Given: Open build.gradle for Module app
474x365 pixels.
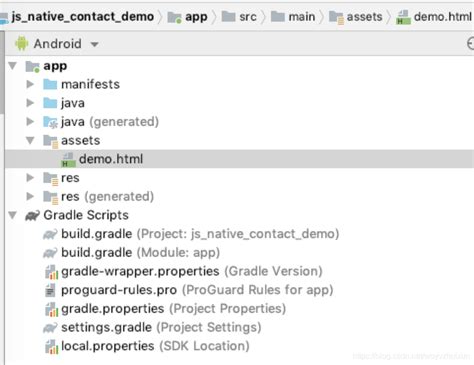Looking at the screenshot, I should [x=140, y=253].
